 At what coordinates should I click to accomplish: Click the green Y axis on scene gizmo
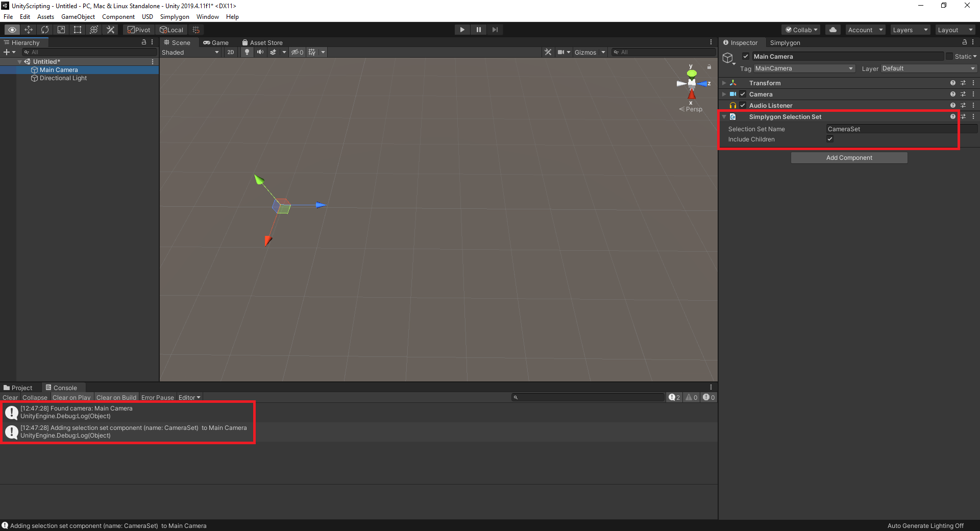click(x=692, y=73)
